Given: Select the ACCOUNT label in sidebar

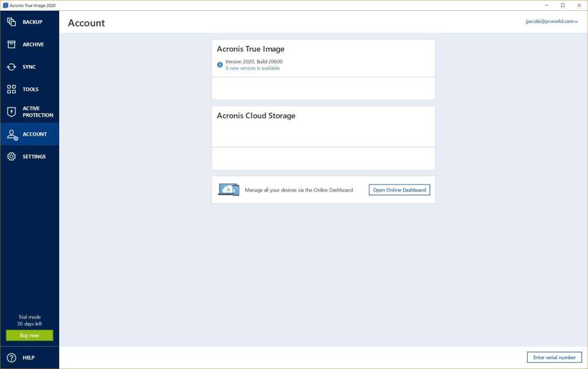Looking at the screenshot, I should (34, 134).
